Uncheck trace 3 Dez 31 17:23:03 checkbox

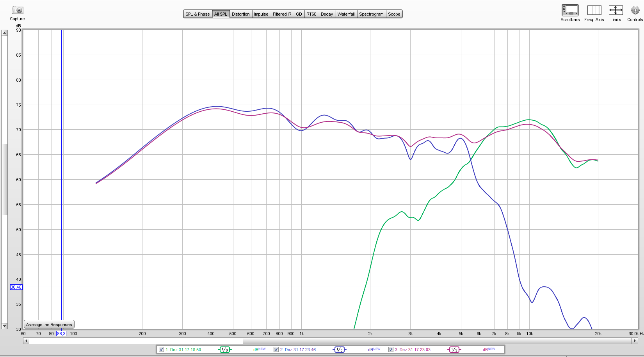[x=391, y=350]
